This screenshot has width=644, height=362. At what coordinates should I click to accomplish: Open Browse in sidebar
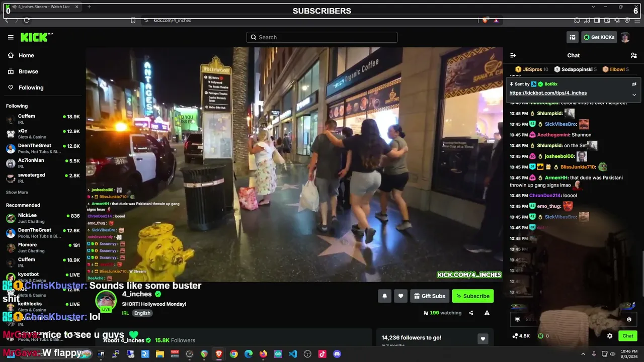point(28,71)
